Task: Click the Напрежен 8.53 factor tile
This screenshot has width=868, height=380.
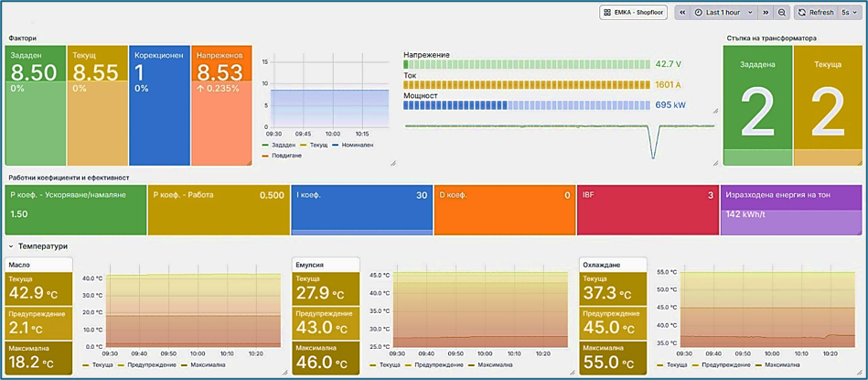Action: click(221, 105)
